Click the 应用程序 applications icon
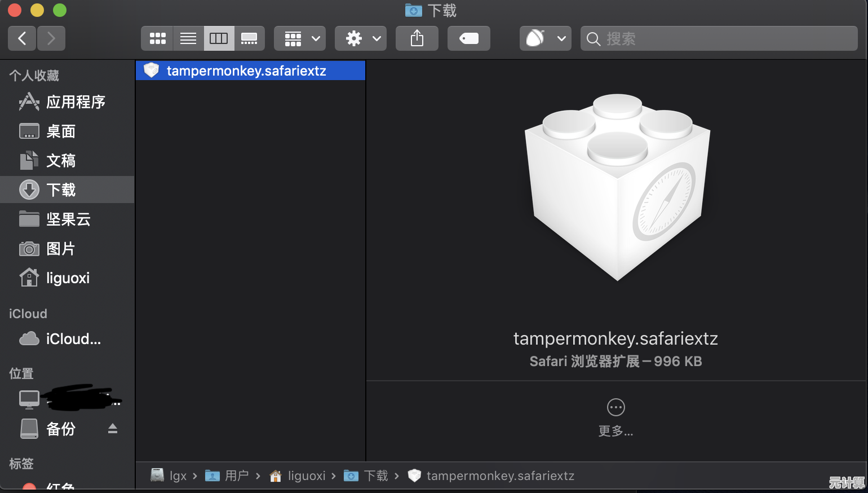The height and width of the screenshot is (493, 868). [x=29, y=102]
